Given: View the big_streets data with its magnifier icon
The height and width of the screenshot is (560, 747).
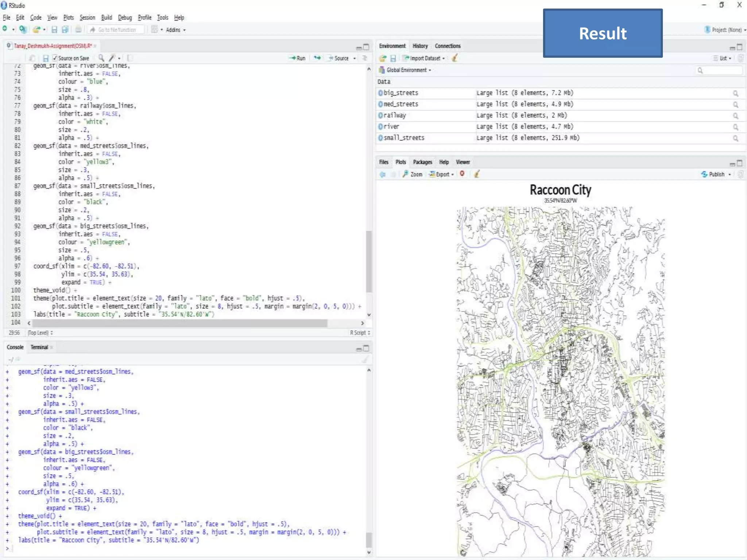Looking at the screenshot, I should pyautogui.click(x=735, y=93).
